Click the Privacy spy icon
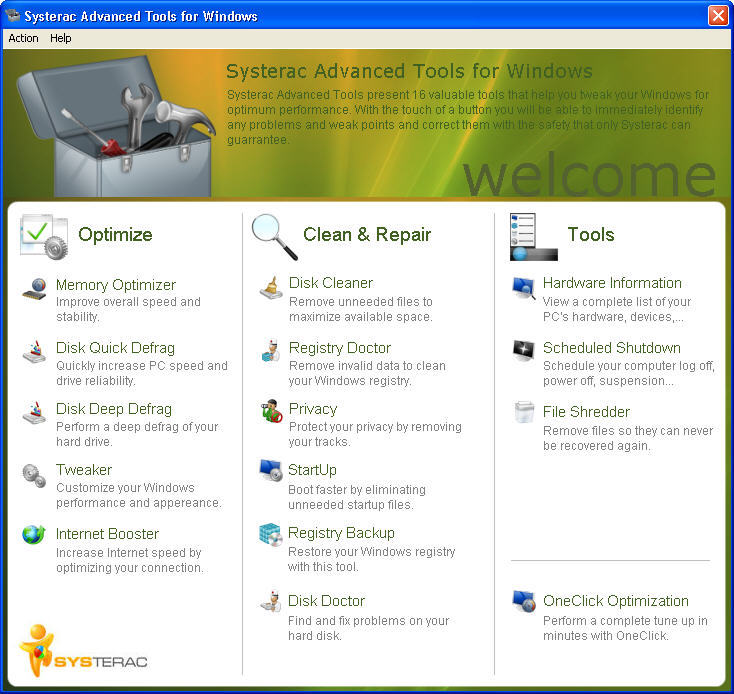734x694 pixels. click(x=271, y=410)
